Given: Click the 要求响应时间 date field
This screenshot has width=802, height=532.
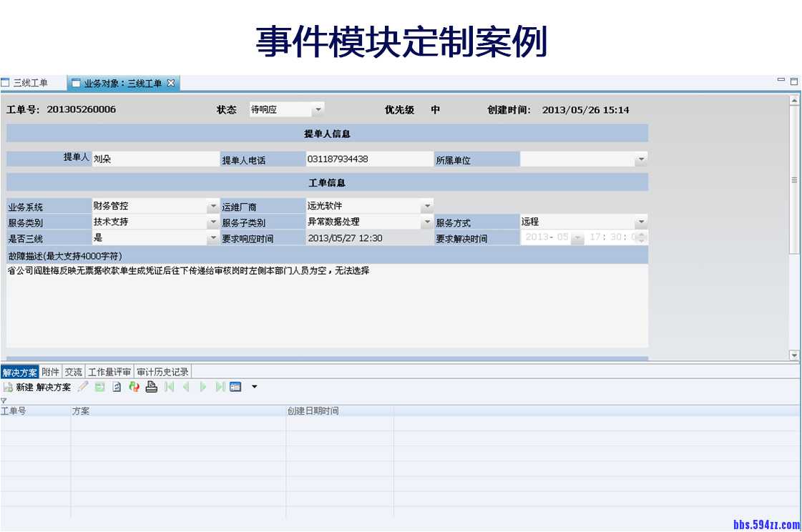Looking at the screenshot, I should tap(358, 238).
